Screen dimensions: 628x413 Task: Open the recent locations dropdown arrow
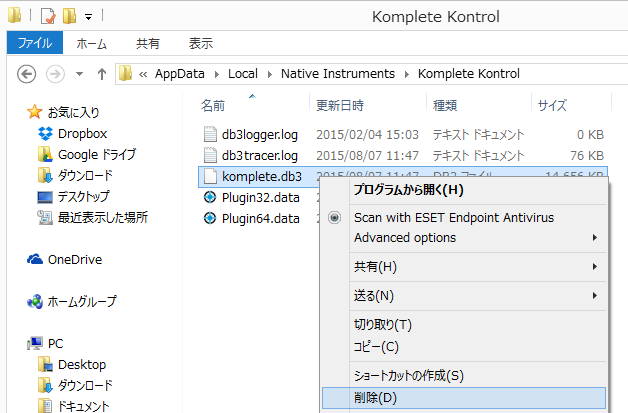tap(79, 74)
